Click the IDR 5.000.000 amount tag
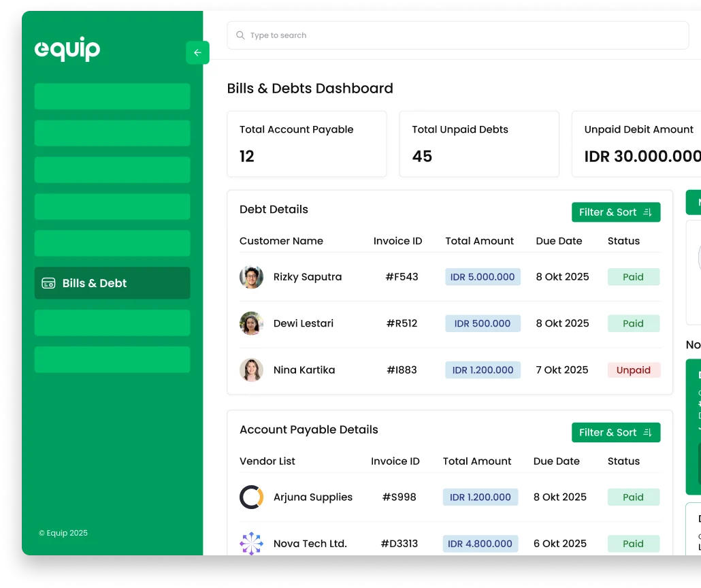The height and width of the screenshot is (588, 701). (483, 277)
